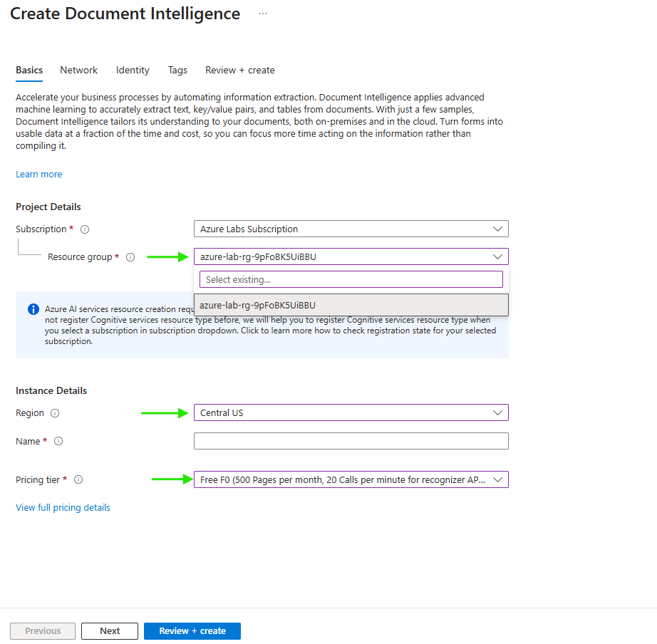The height and width of the screenshot is (644, 657).
Task: Click inside the Name text field
Action: coord(351,441)
